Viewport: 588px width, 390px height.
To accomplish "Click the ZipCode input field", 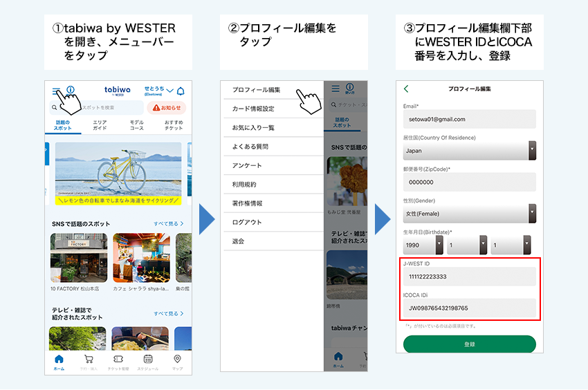I will (470, 183).
